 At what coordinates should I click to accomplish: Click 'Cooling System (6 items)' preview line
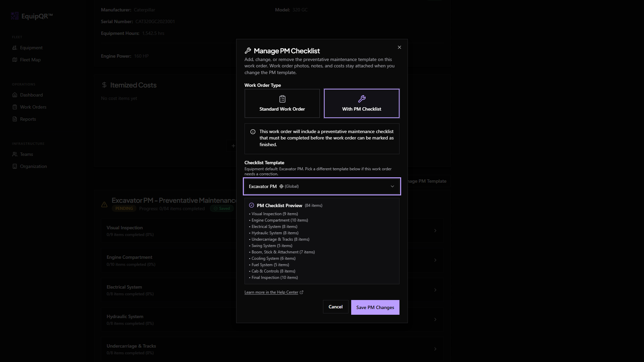tap(273, 258)
